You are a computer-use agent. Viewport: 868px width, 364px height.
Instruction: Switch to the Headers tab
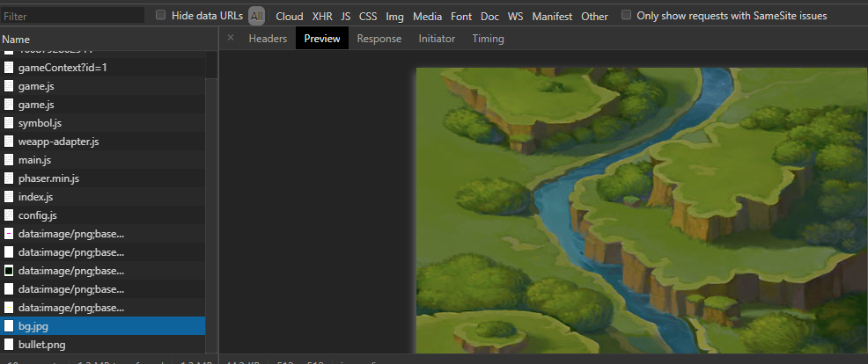(268, 39)
